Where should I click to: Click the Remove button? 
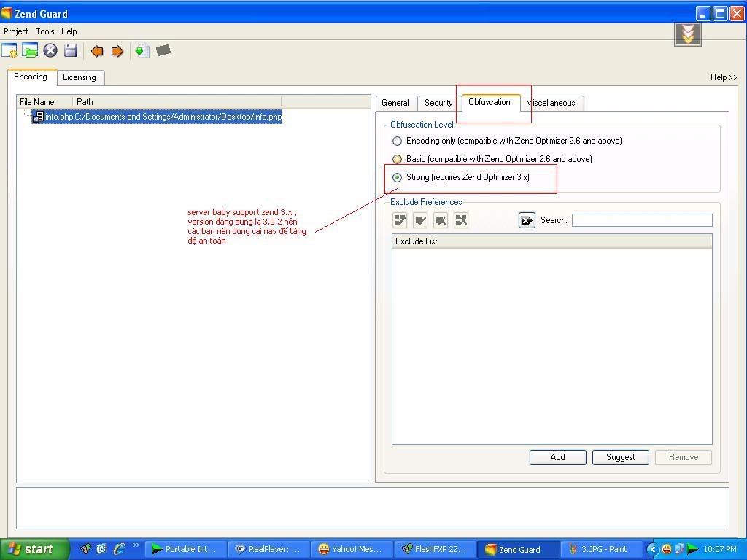[x=684, y=457]
